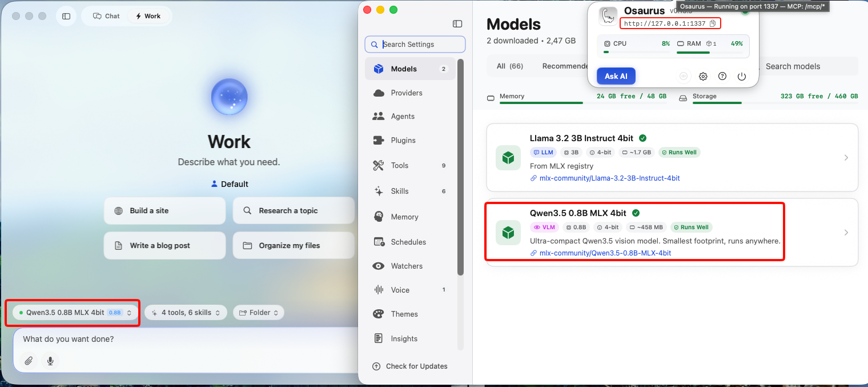This screenshot has height=387, width=868.
Task: Open the Folder dropdown
Action: [259, 313]
